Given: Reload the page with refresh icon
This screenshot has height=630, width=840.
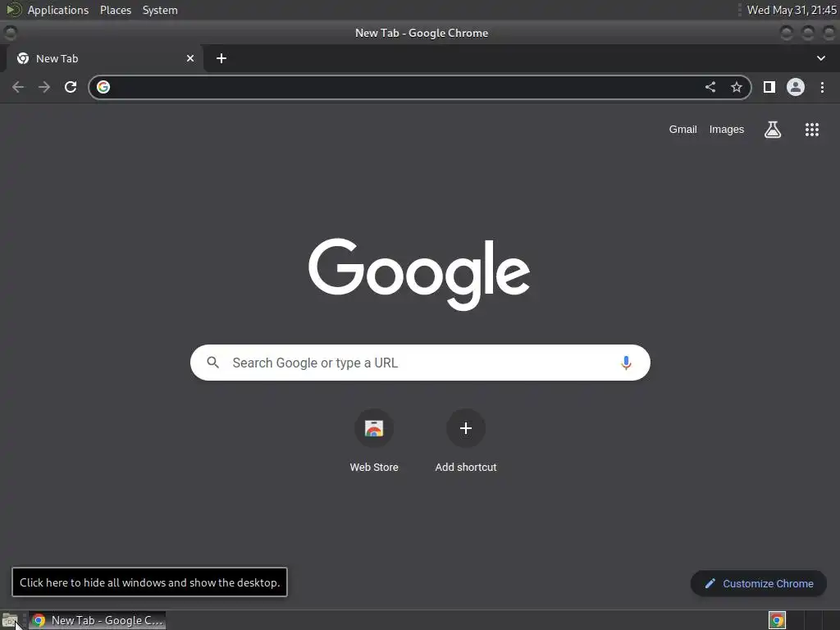Looking at the screenshot, I should pos(71,87).
